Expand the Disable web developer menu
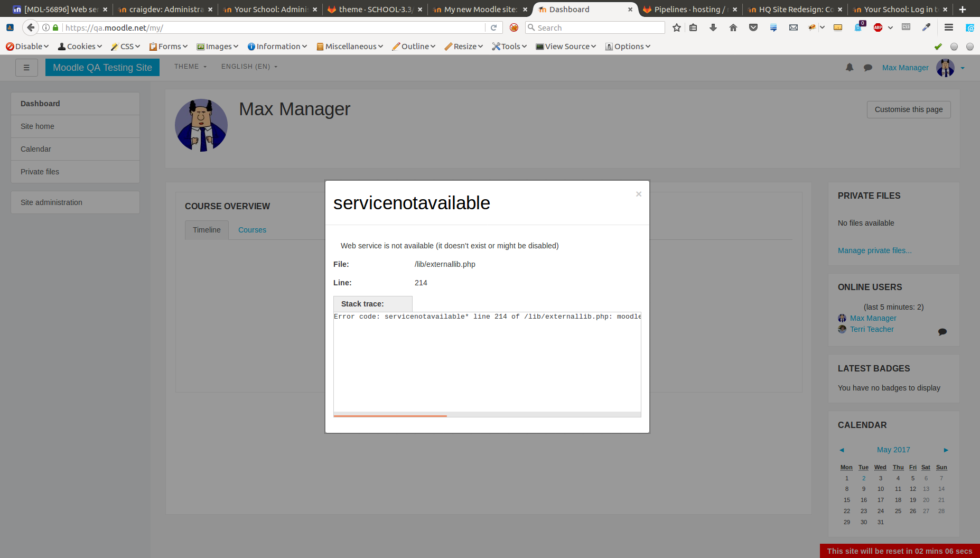This screenshot has width=980, height=558. [27, 46]
